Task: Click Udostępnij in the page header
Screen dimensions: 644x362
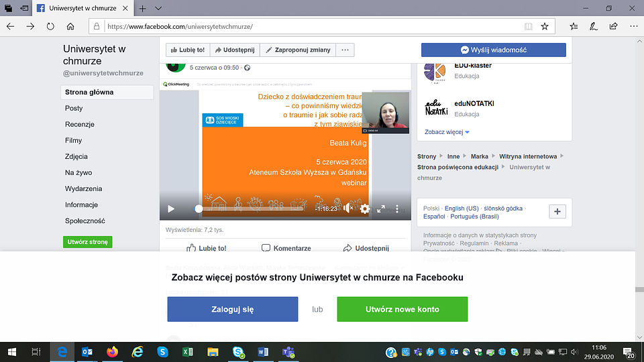Action: pos(235,50)
